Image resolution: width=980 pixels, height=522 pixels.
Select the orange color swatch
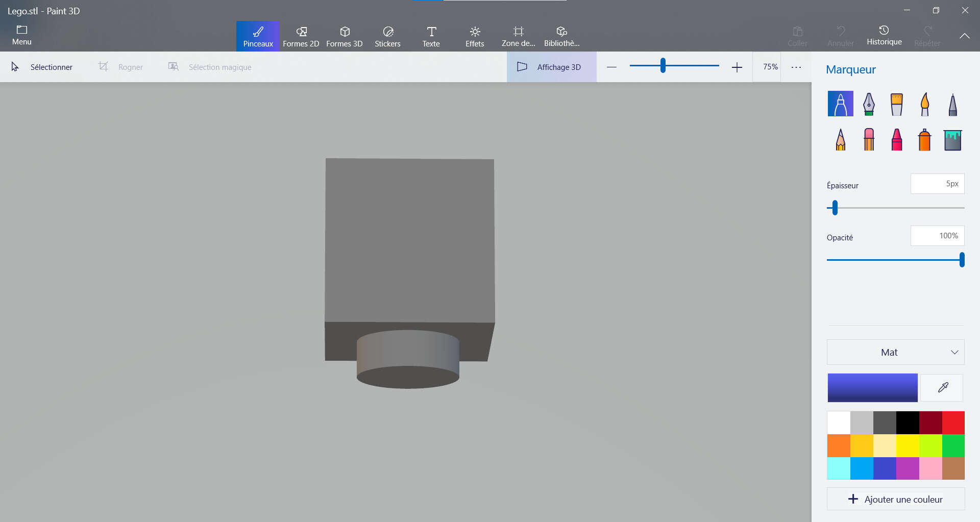pyautogui.click(x=838, y=445)
